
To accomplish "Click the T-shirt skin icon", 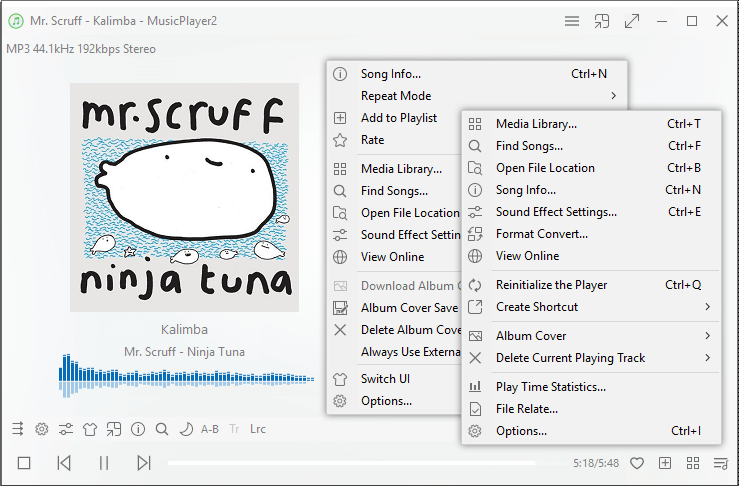I will [x=90, y=429].
